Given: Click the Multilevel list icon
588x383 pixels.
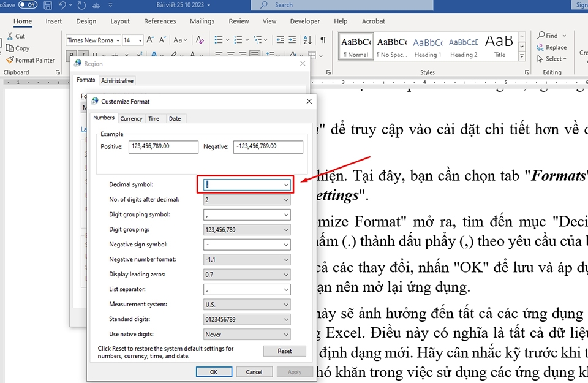Looking at the screenshot, I should click(258, 40).
